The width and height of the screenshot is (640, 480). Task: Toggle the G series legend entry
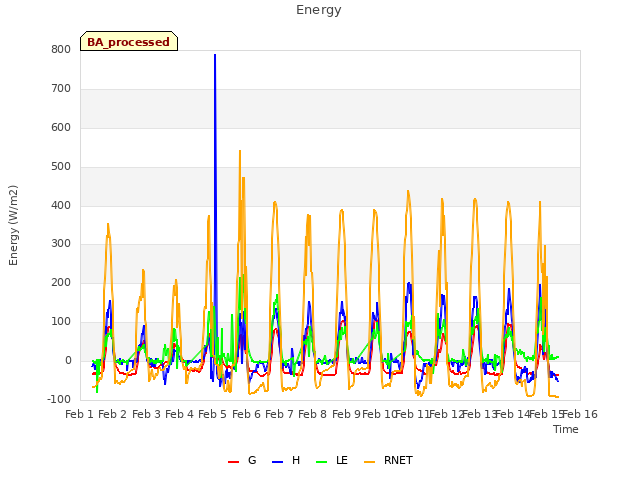tap(242, 460)
